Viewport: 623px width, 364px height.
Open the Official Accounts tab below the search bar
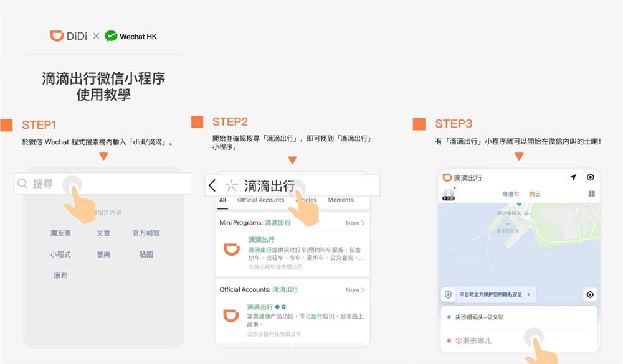click(260, 200)
